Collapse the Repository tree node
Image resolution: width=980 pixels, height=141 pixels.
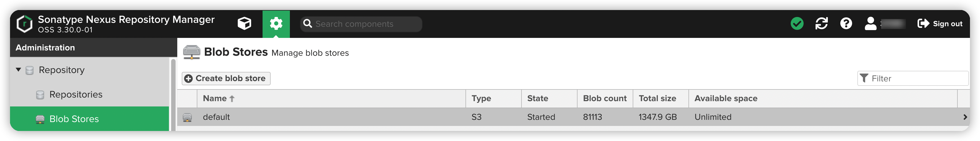18,70
